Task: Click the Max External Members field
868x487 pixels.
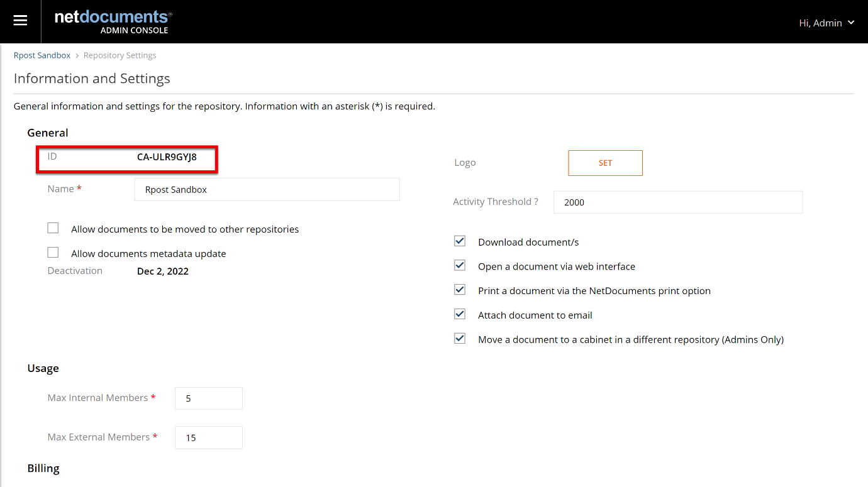Action: pos(208,437)
